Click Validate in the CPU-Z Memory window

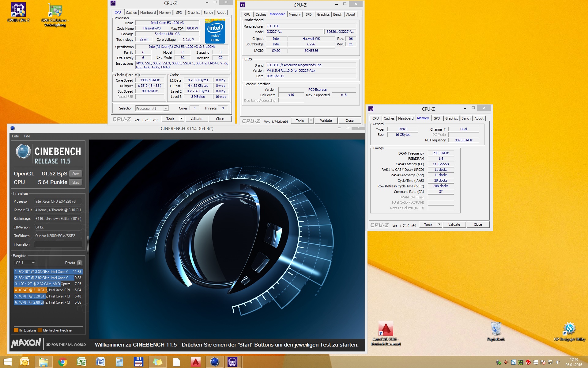pyautogui.click(x=454, y=224)
